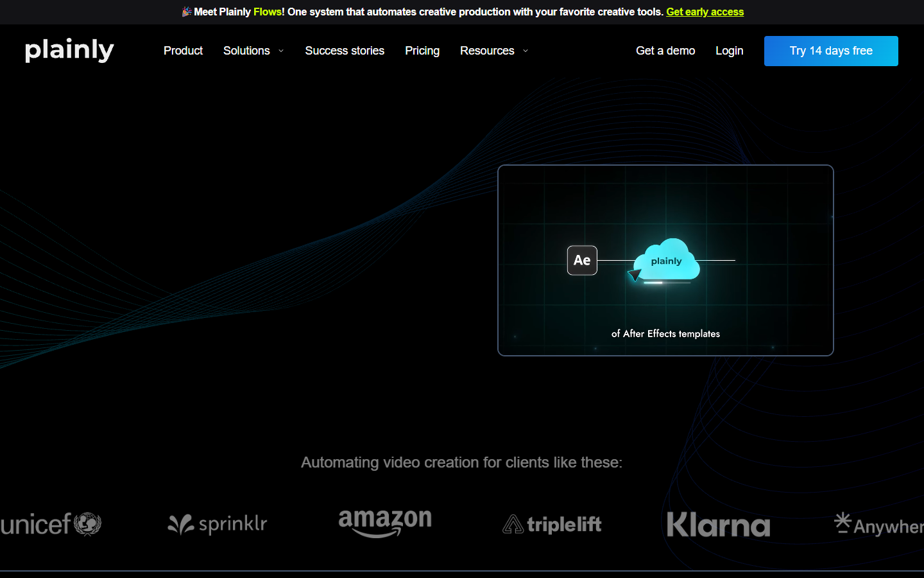This screenshot has width=924, height=578.
Task: Click the unicef client logo
Action: point(51,524)
